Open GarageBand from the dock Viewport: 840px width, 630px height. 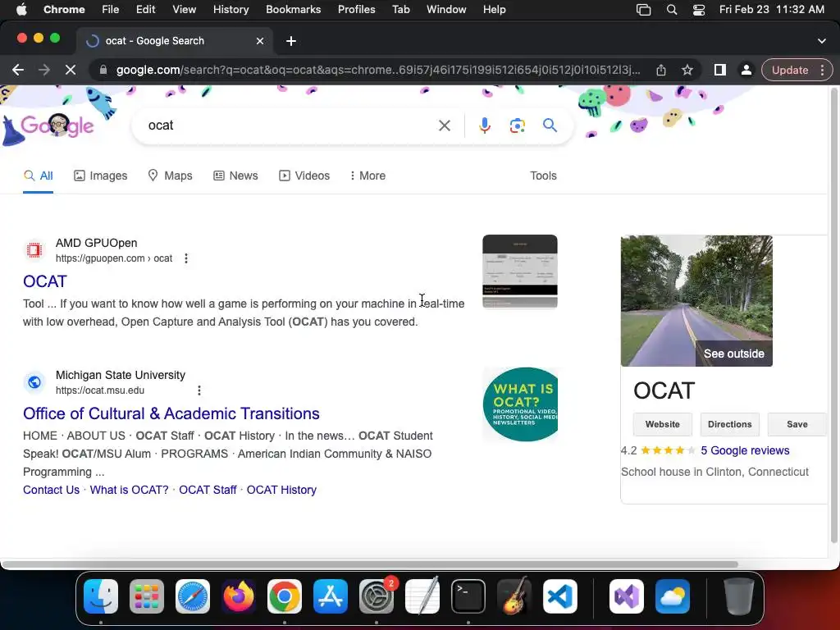point(514,596)
